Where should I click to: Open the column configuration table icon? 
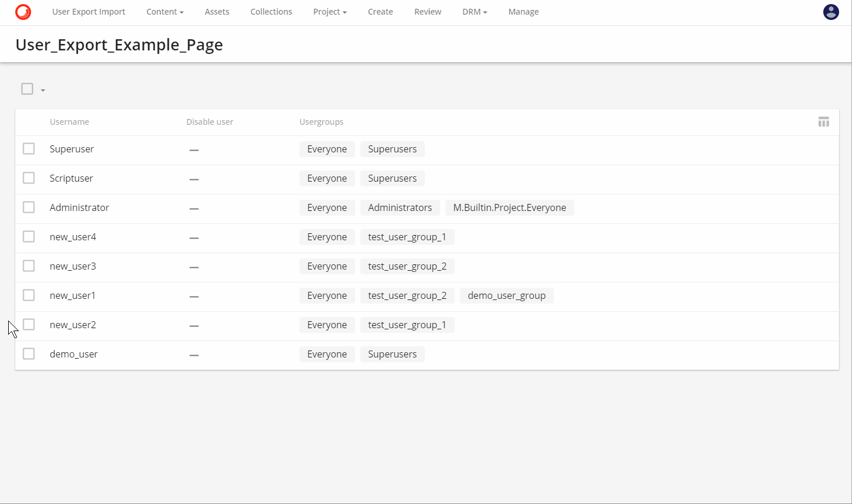tap(823, 122)
